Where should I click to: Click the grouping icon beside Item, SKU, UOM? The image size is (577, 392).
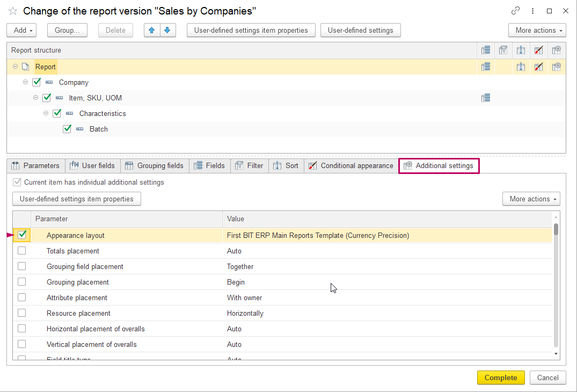pyautogui.click(x=59, y=98)
